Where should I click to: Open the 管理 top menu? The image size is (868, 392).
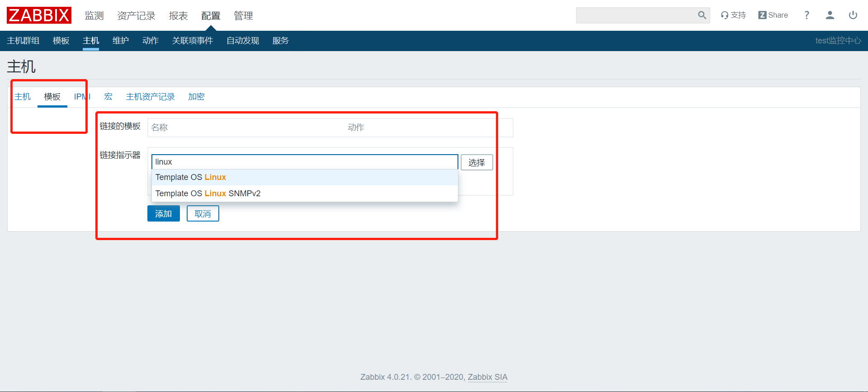click(x=243, y=16)
